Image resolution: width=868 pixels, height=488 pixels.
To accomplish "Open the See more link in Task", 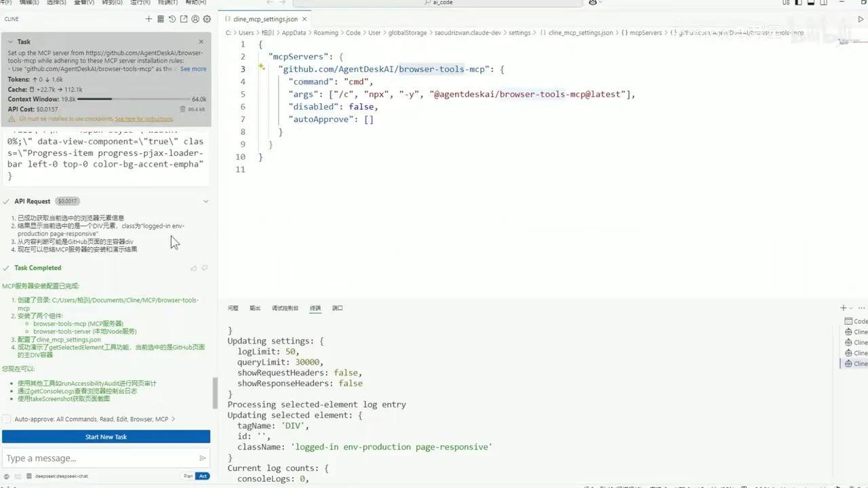I will [193, 68].
